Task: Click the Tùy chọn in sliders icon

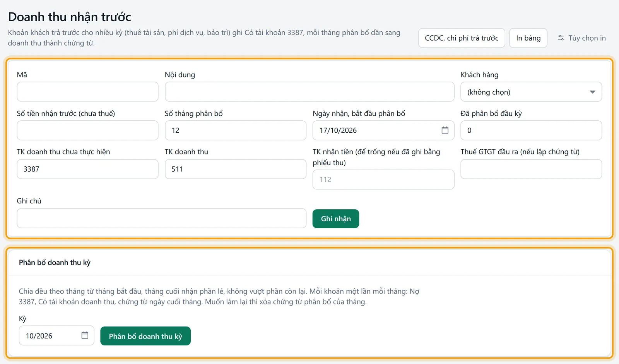Action: (561, 38)
